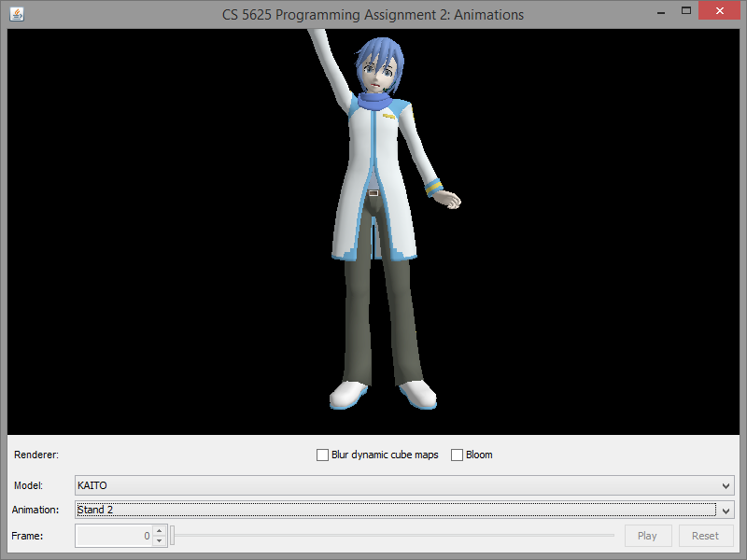Click the window title bar text

pos(373,15)
